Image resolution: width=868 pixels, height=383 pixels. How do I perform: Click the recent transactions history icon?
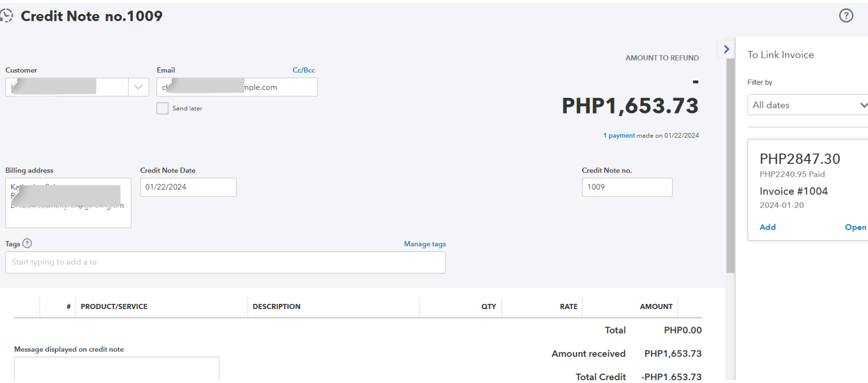pos(7,16)
